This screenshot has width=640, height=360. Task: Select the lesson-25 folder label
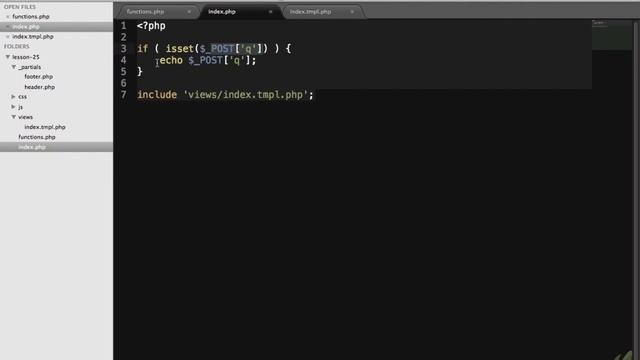pos(26,57)
